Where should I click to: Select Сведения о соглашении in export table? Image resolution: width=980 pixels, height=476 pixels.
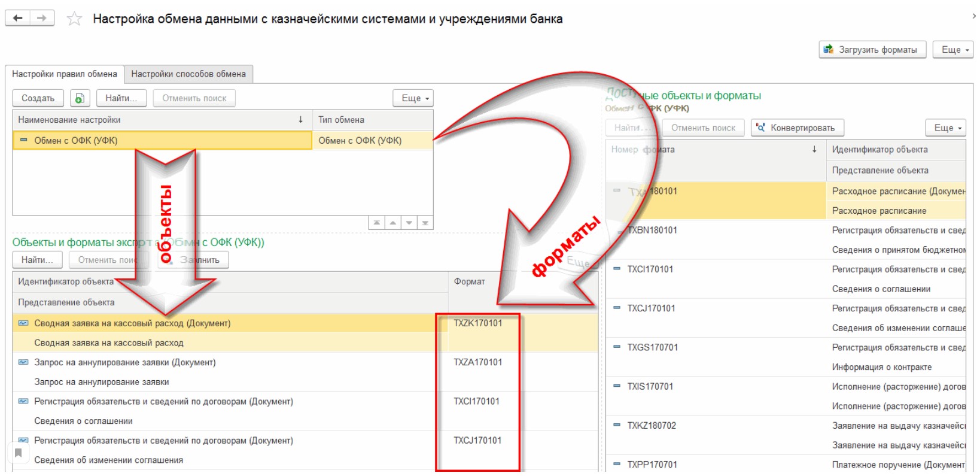[x=83, y=421]
